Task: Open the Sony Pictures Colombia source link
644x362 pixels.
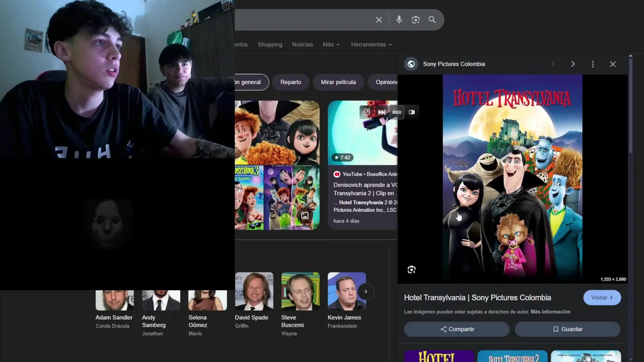Action: click(x=454, y=64)
